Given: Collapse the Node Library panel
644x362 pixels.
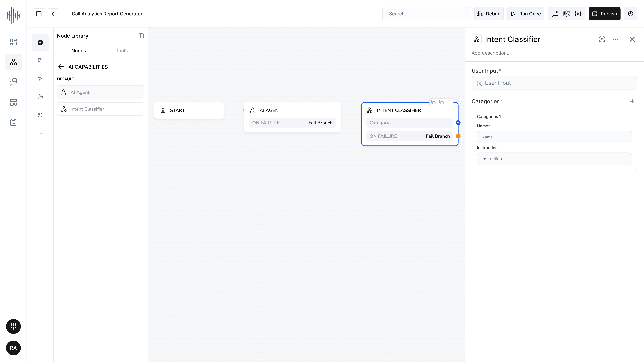Looking at the screenshot, I should 141,36.
